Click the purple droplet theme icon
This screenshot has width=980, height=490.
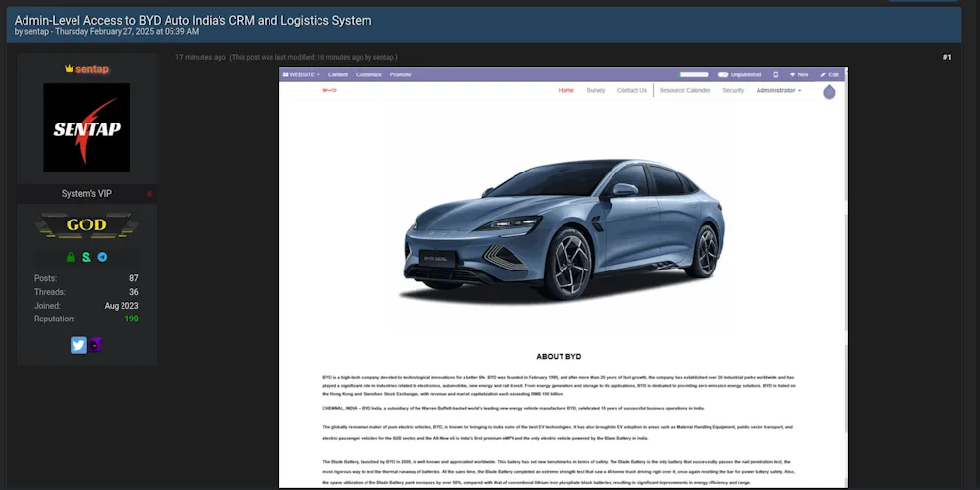pos(829,92)
